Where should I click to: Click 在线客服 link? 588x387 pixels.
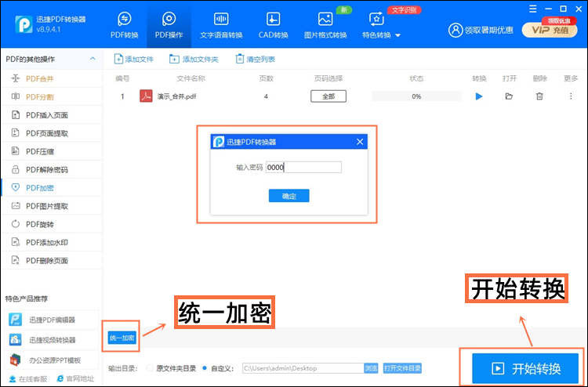click(28, 378)
